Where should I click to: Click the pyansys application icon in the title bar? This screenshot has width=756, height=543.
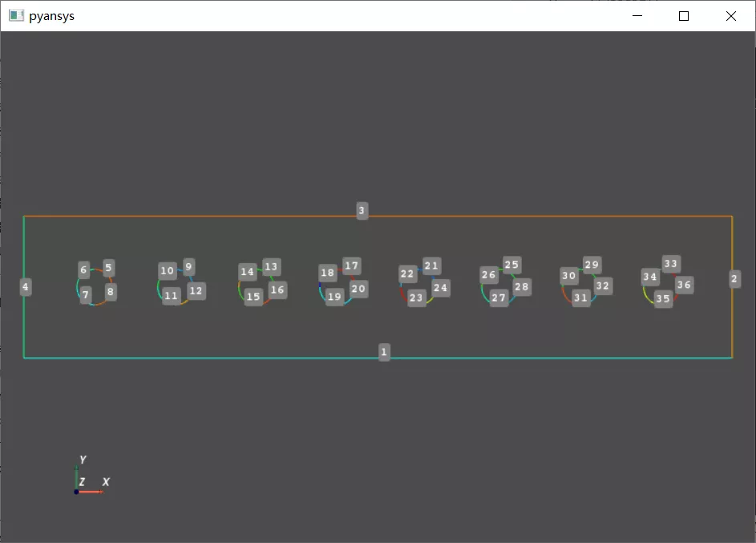coord(15,15)
